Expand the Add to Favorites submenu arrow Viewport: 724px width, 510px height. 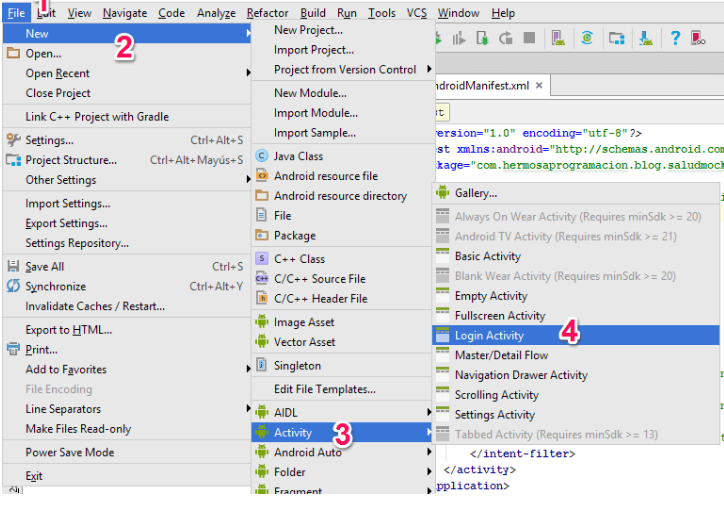click(248, 369)
